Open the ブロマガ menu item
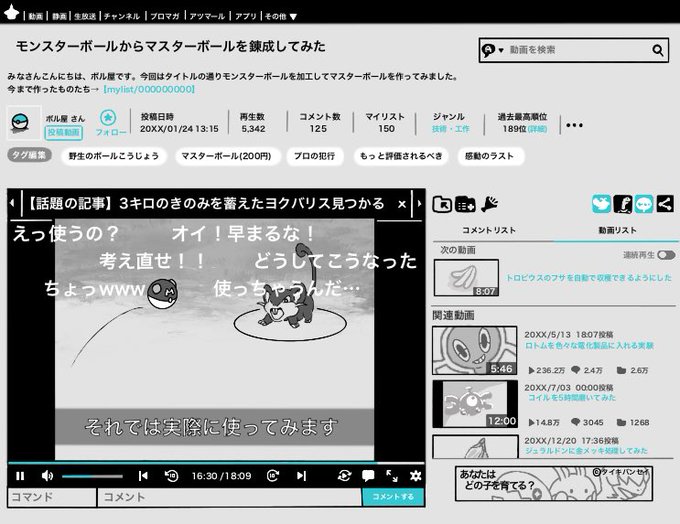The height and width of the screenshot is (524, 680). coord(165,16)
